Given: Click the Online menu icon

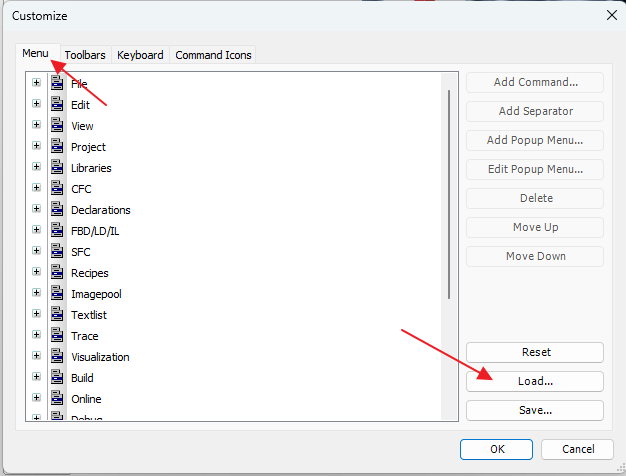Looking at the screenshot, I should (x=57, y=398).
